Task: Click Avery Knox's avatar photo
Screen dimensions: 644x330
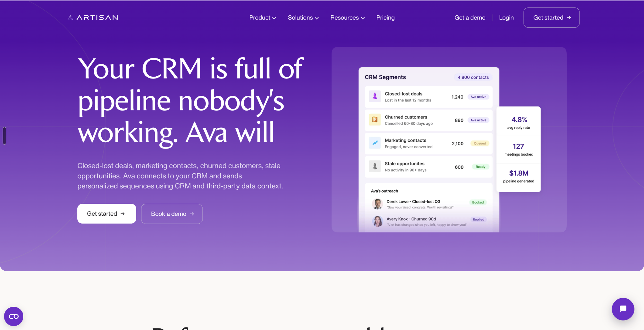Action: (377, 221)
